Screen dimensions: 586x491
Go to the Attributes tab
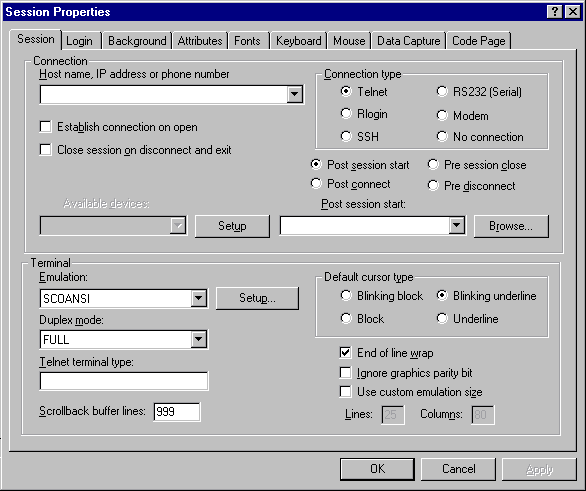[x=200, y=41]
